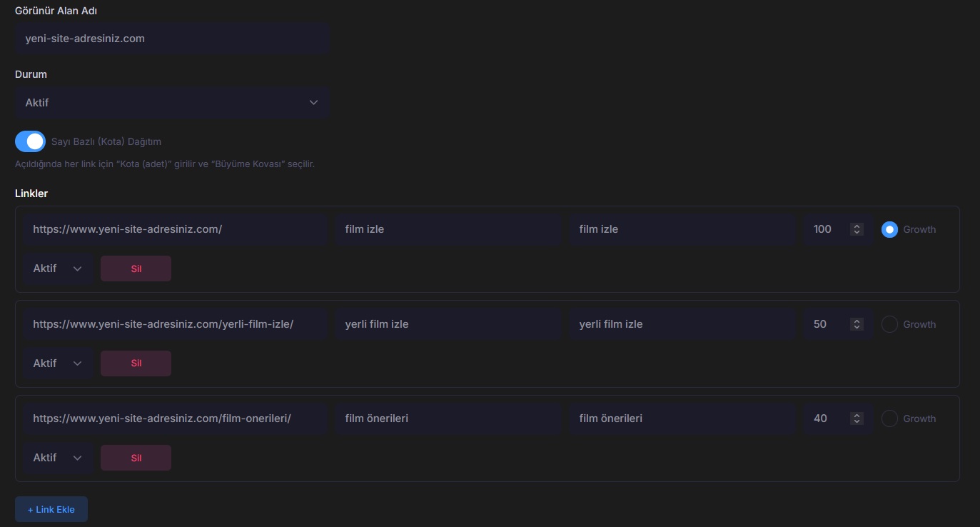Click quota stepper arrows on the 50 field
Screen dimensions: 980x527
tap(857, 324)
